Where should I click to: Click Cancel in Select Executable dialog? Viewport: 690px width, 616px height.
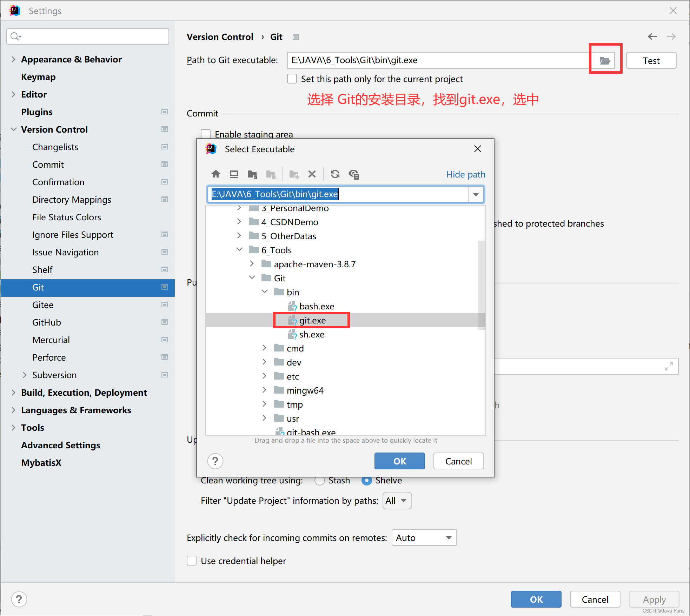point(458,461)
